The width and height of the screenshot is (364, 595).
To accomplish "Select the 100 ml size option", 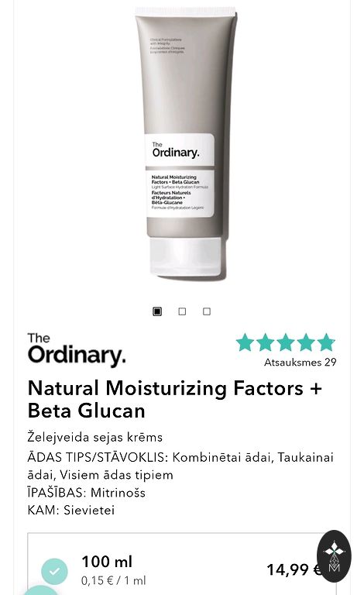I will (x=182, y=564).
